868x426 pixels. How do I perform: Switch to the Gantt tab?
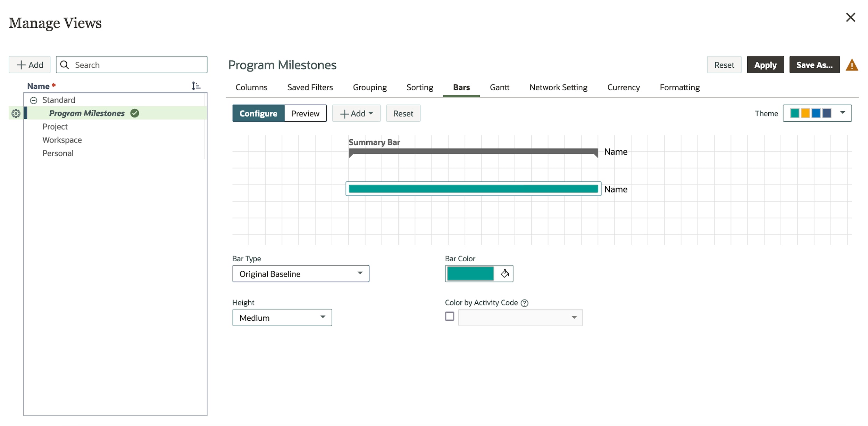pos(499,88)
